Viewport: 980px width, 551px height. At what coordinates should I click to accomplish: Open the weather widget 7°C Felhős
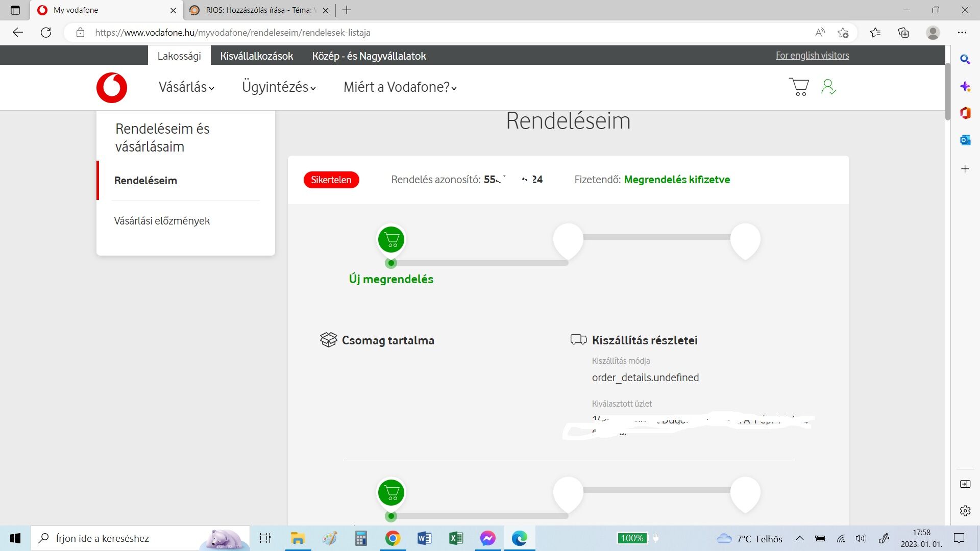[x=749, y=538]
